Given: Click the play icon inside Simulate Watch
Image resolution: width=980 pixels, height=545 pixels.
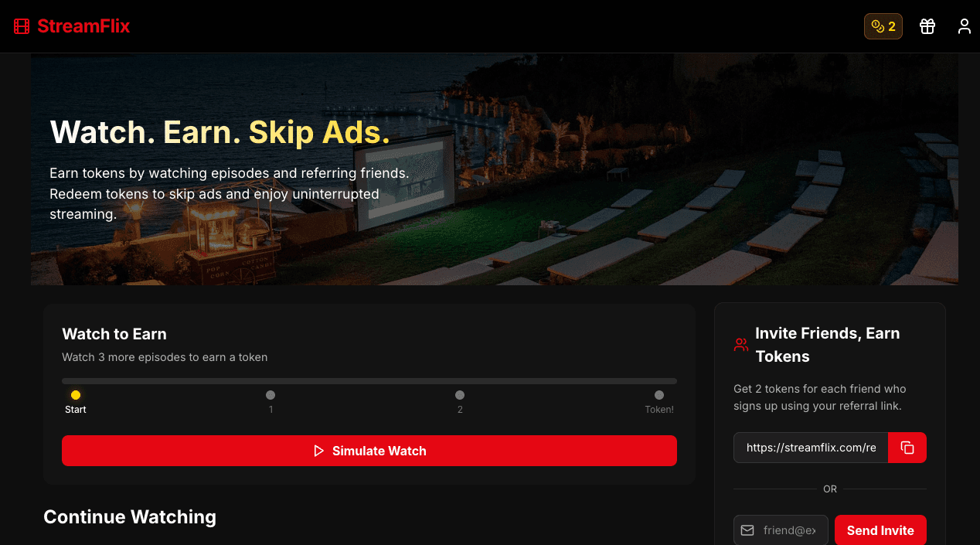Looking at the screenshot, I should click(319, 450).
